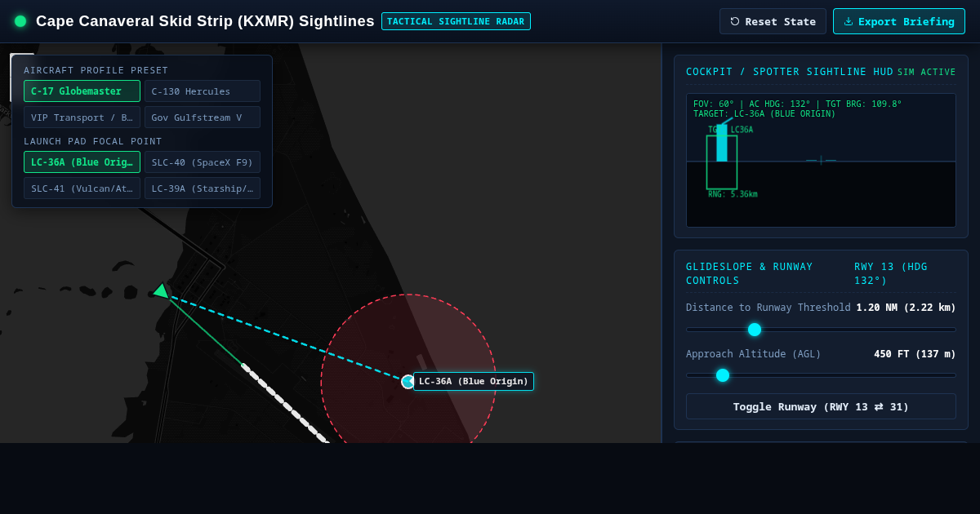Viewport: 980px width, 514px height.
Task: Click the Distance to Runway Threshold slider
Action: click(821, 330)
